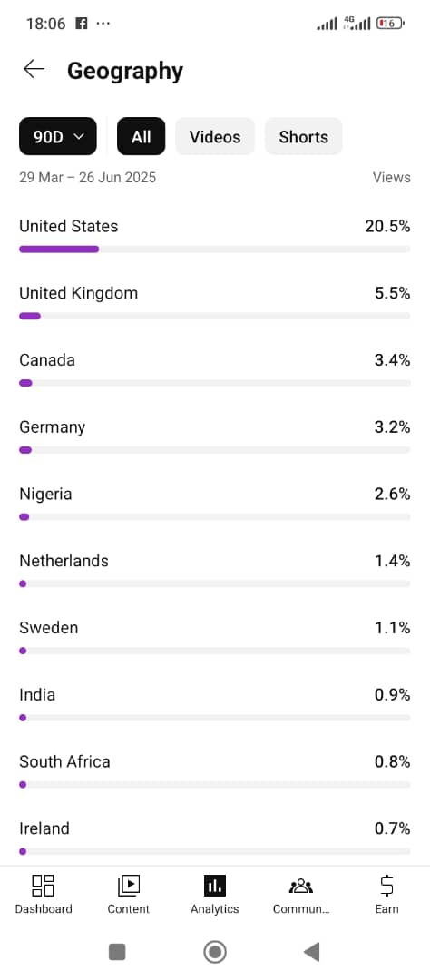Tap the Facebook notification icon in status bar
430x980 pixels.
click(x=82, y=23)
